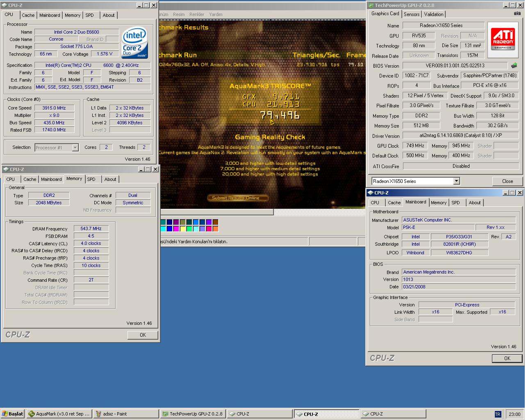This screenshot has width=526, height=420.
Task: Click the FSB:DRAM ratio value 4:5
Action: point(91,236)
